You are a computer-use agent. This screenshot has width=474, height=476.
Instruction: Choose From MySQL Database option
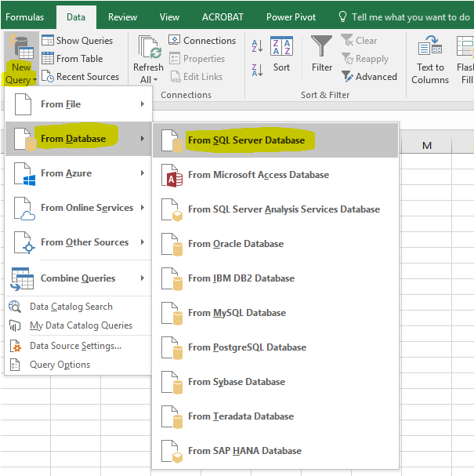point(237,313)
